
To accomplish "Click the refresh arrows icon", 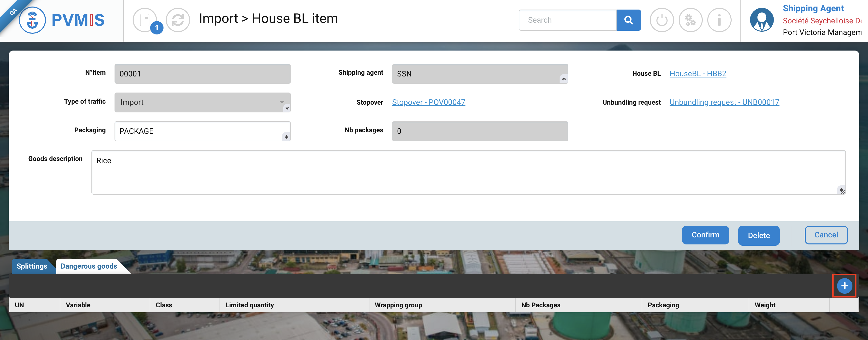I will pos(178,20).
